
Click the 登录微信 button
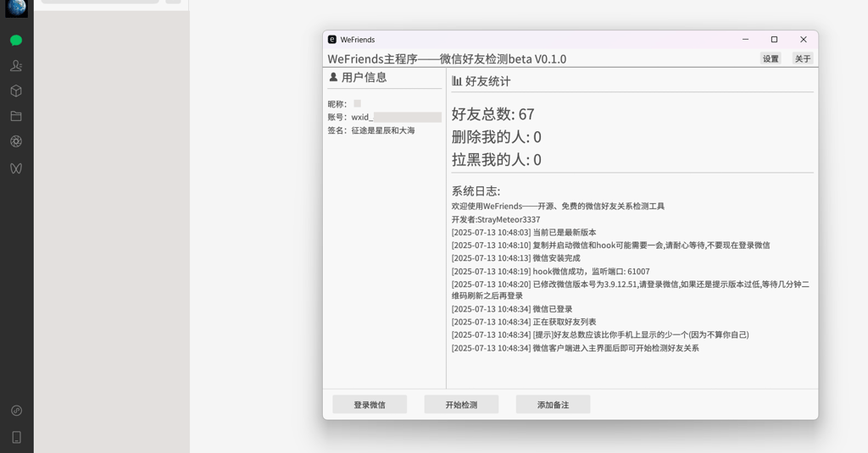click(370, 405)
